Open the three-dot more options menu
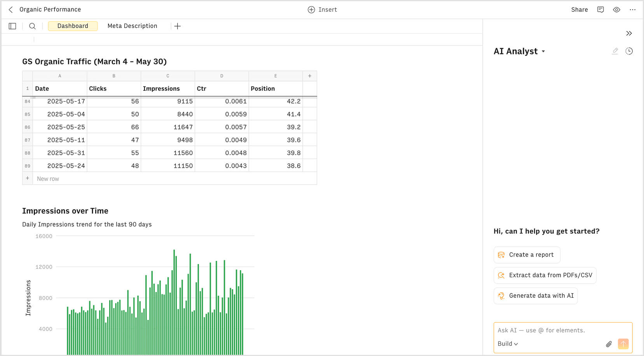The height and width of the screenshot is (356, 644). coord(632,10)
